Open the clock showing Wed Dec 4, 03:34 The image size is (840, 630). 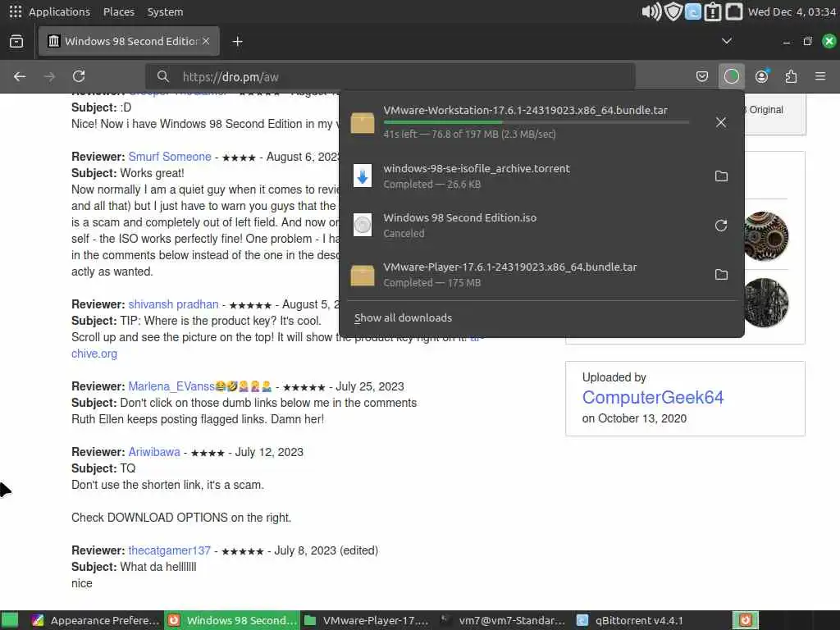click(x=792, y=11)
